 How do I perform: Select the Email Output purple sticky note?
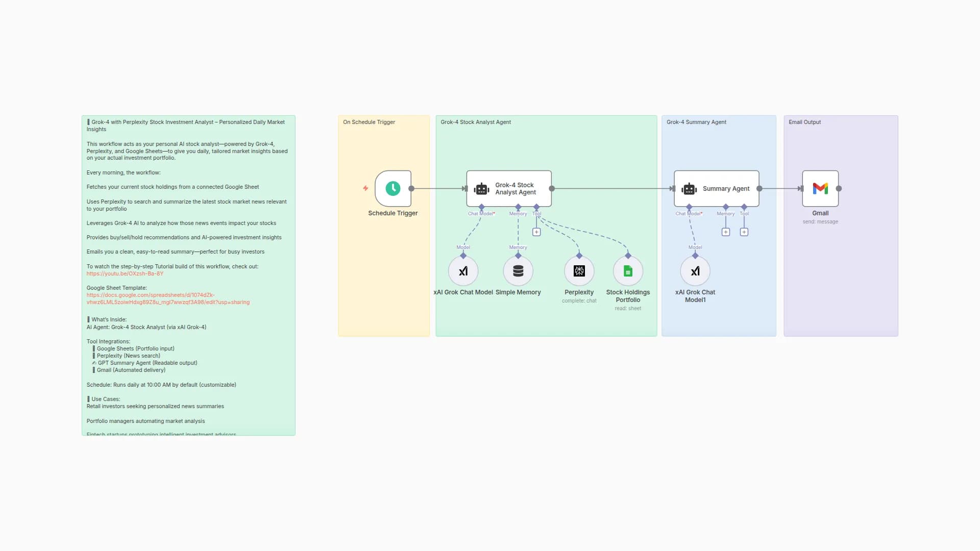[x=841, y=286]
